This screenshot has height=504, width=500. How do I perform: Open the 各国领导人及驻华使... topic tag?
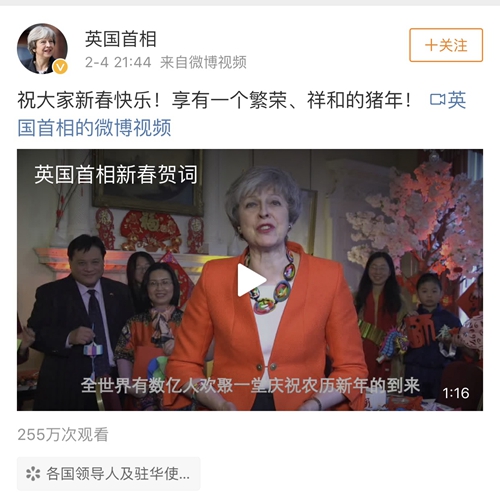tap(109, 474)
